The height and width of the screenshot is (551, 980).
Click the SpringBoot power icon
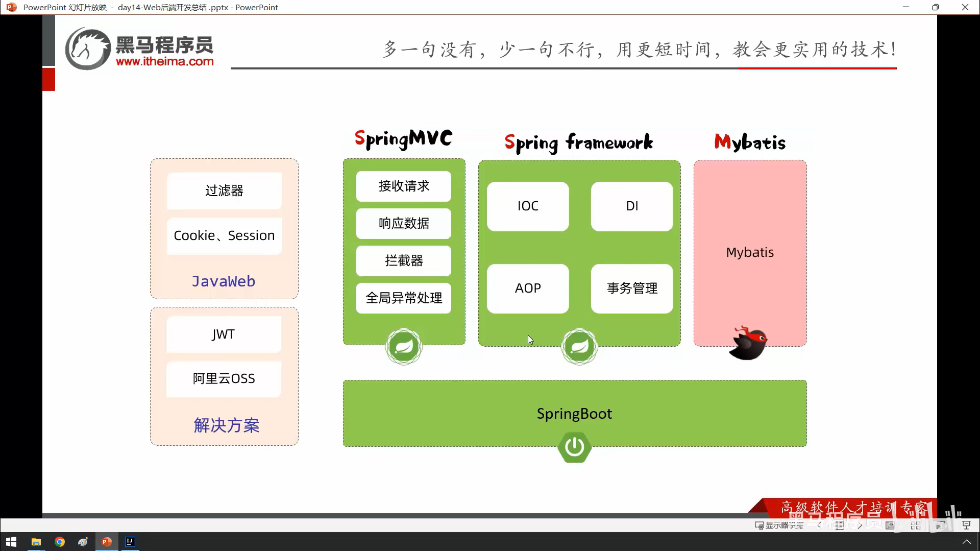point(575,447)
